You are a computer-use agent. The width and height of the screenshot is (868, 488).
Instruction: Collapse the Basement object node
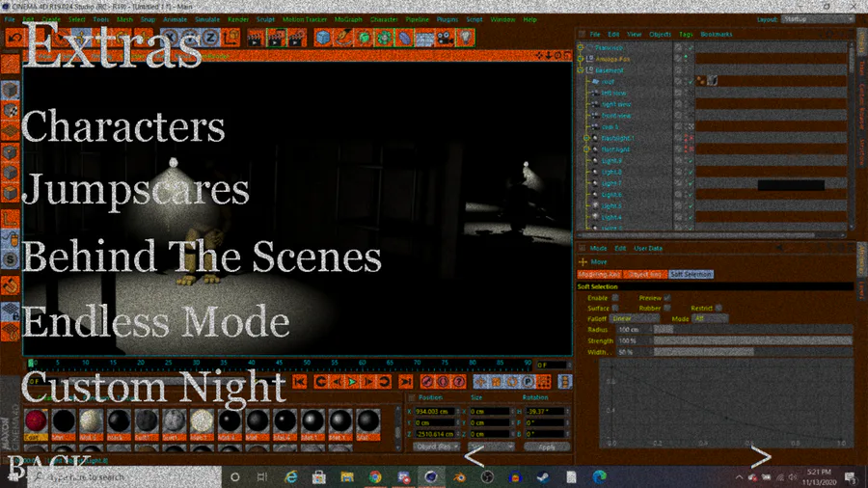coord(581,70)
